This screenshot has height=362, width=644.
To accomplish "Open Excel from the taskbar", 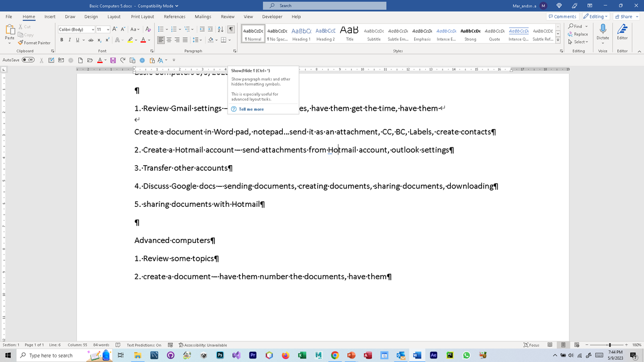I will pos(302,355).
